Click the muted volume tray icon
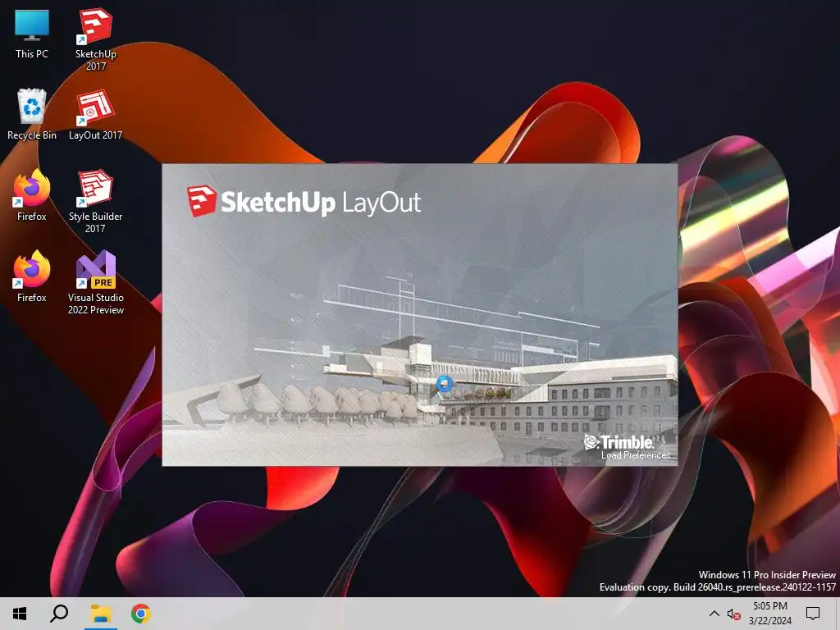Image resolution: width=840 pixels, height=630 pixels. tap(733, 614)
